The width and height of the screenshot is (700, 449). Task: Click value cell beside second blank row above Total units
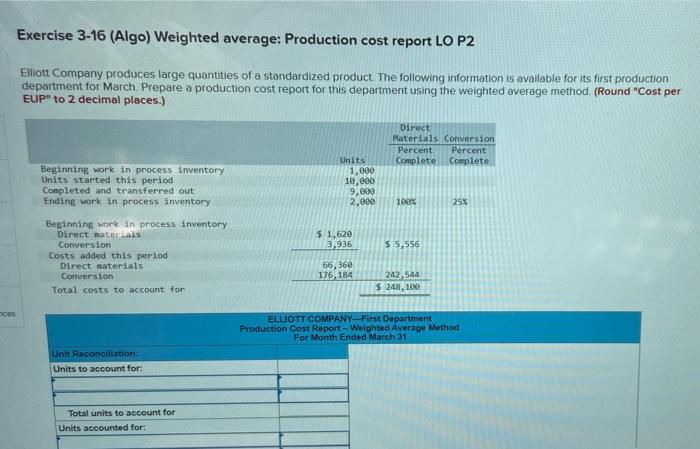click(314, 396)
